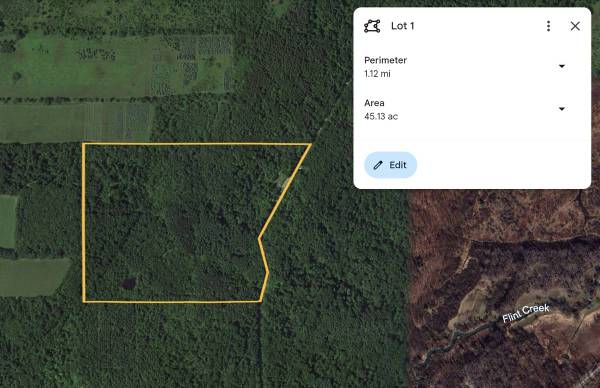Expand the Perimeter units dropdown arrow
Image resolution: width=600 pixels, height=388 pixels.
coord(561,66)
